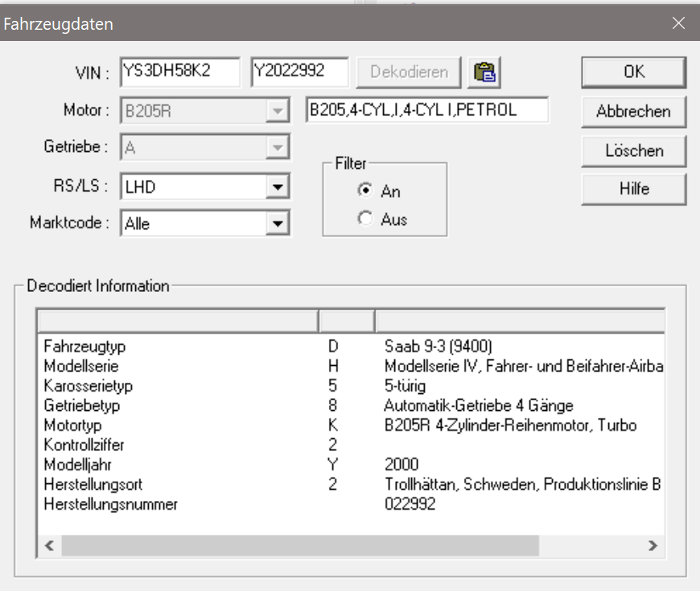Click the Löschen button
This screenshot has width=700, height=591.
[633, 150]
